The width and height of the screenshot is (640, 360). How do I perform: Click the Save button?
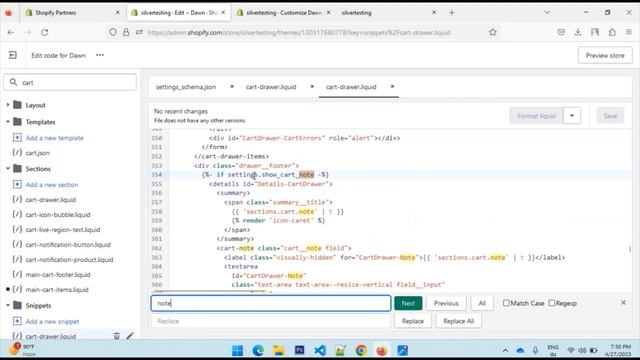point(610,116)
